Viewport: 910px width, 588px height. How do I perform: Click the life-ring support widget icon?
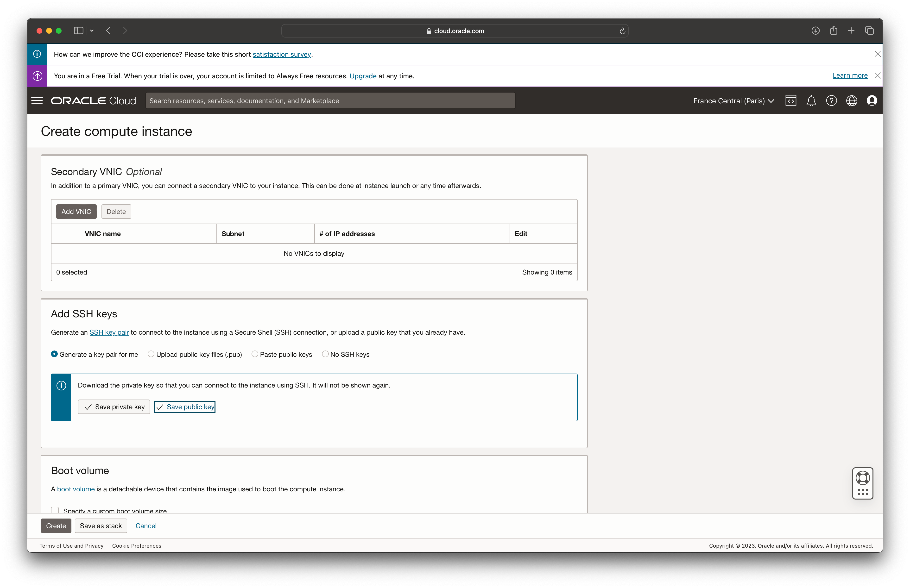[x=863, y=478]
